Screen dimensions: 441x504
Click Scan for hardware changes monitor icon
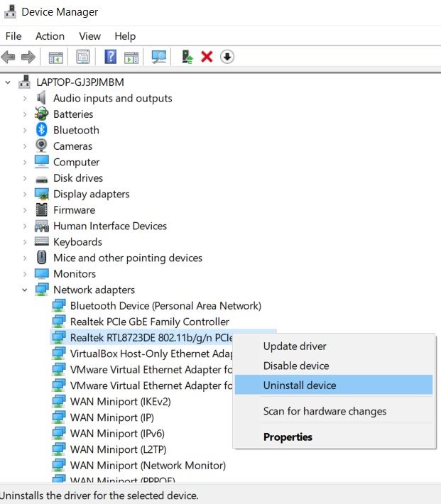coord(159,57)
